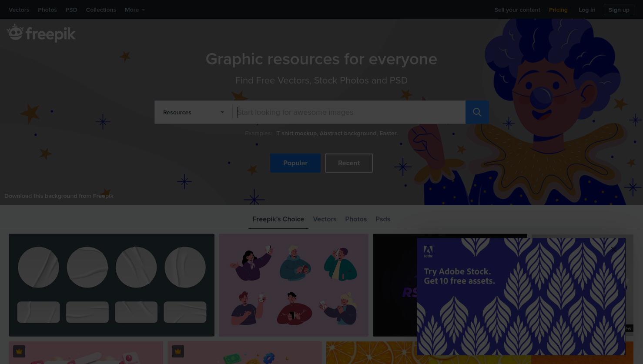Open the pink premium thumbnail
This screenshot has height=364, width=643.
pyautogui.click(x=86, y=353)
